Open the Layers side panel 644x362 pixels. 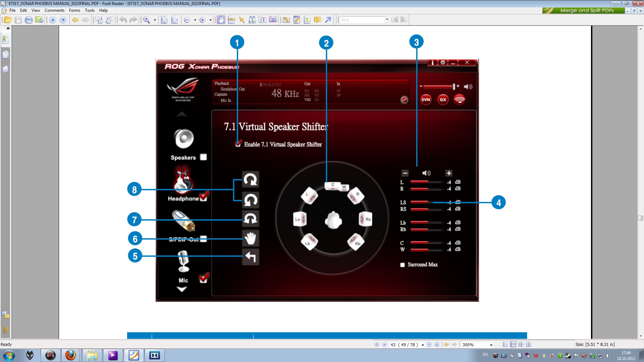pos(5,69)
